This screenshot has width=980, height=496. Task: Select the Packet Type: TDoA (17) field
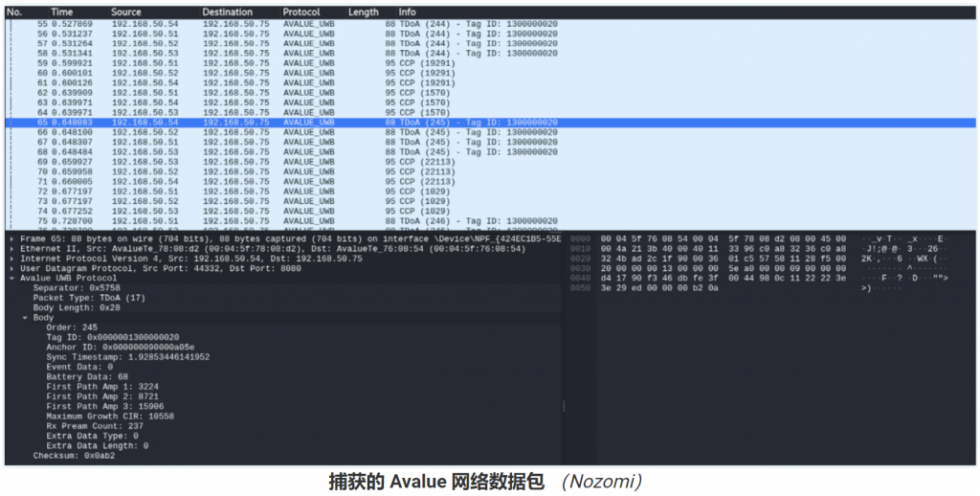coord(89,298)
